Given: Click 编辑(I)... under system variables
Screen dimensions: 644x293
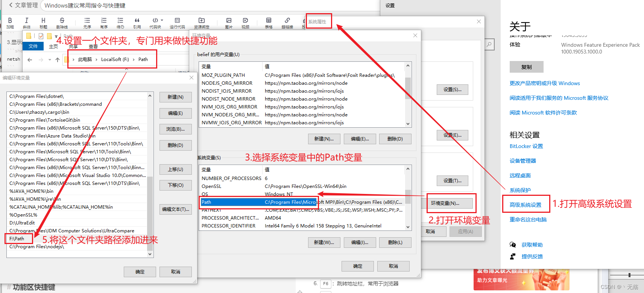Looking at the screenshot, I should pyautogui.click(x=360, y=243).
